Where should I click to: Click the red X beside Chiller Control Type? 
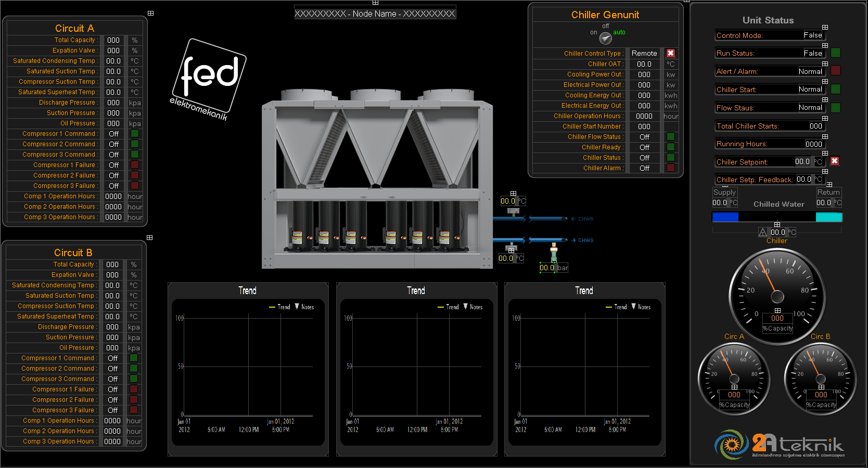tap(671, 53)
